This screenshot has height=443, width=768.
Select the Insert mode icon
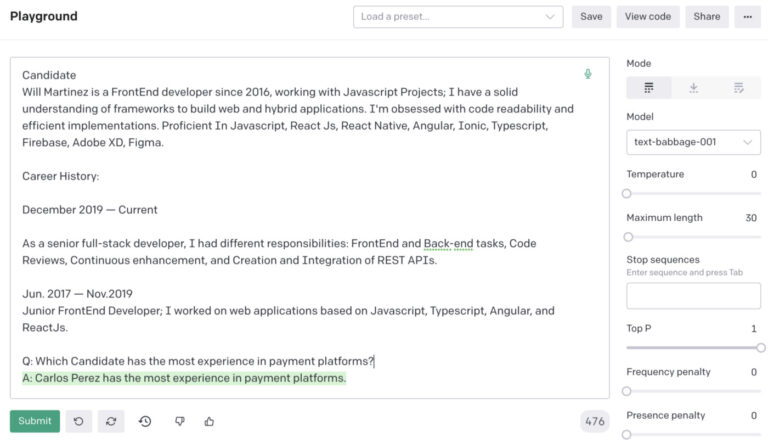pyautogui.click(x=694, y=88)
